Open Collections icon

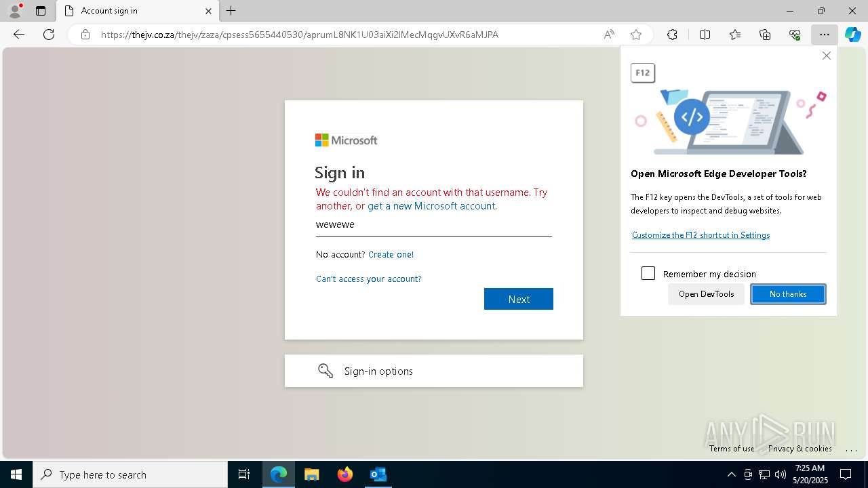click(x=765, y=35)
